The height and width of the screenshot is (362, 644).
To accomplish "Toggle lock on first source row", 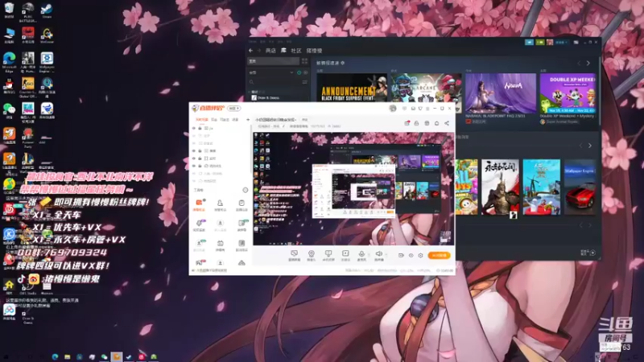I will 200,128.
